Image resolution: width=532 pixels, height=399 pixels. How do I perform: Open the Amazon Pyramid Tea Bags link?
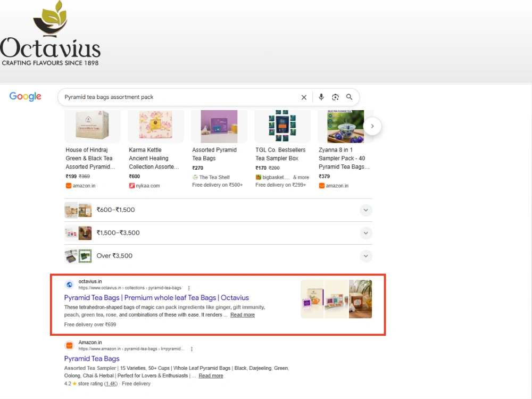tap(92, 359)
